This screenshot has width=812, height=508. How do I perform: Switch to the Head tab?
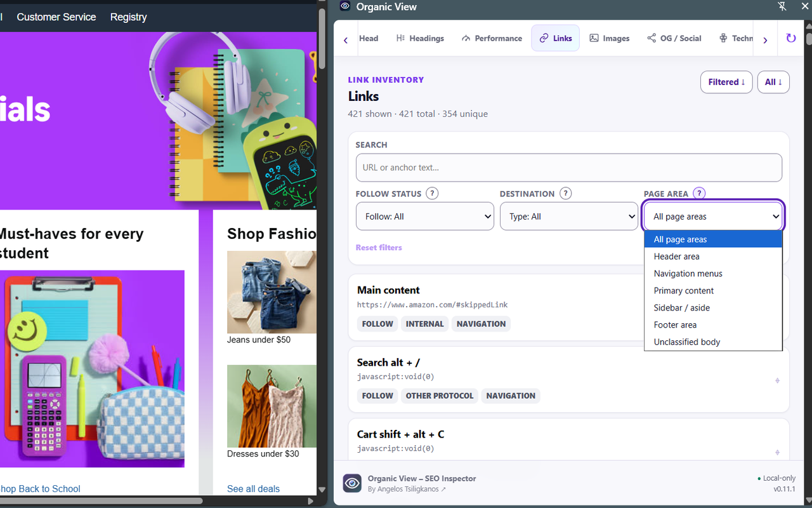(x=368, y=38)
